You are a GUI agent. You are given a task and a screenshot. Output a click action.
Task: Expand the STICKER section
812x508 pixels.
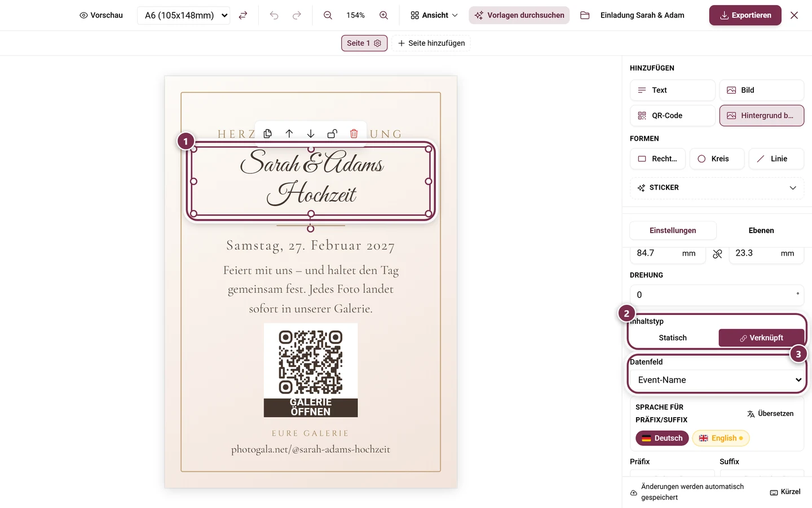(717, 188)
